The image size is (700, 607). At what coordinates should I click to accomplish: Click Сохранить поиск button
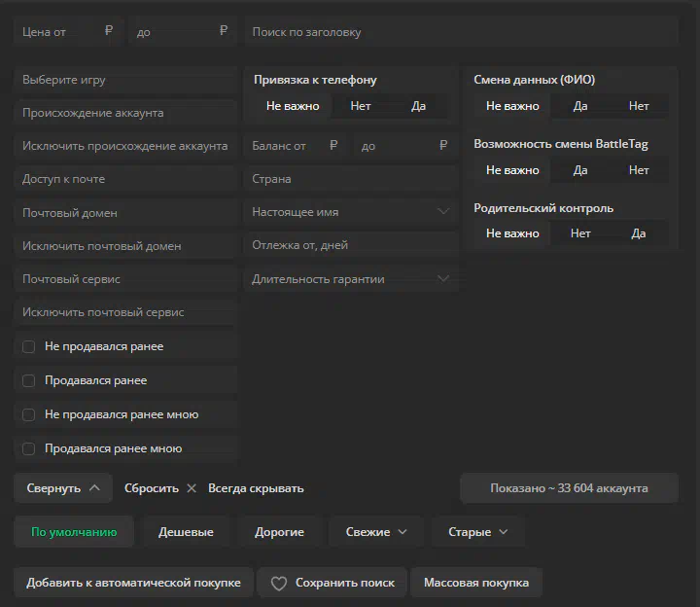click(332, 583)
